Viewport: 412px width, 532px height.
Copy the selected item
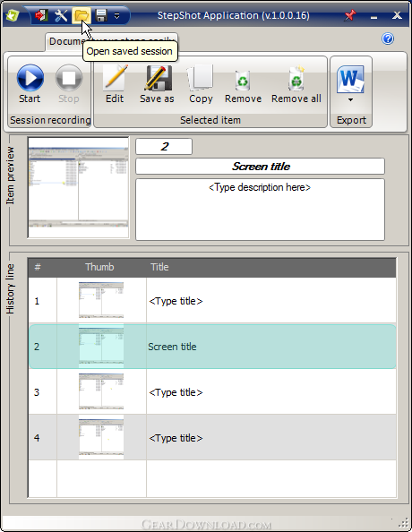(x=201, y=83)
